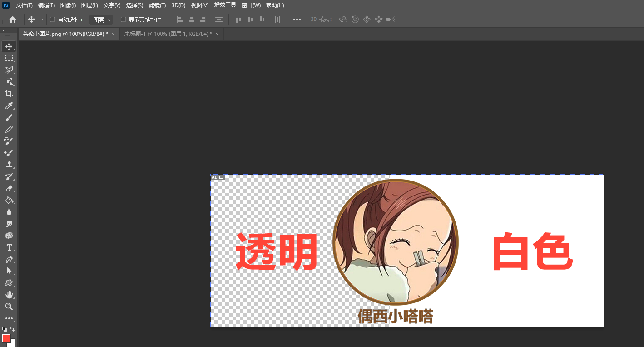Screen dimensions: 644x347
Task: Reset default foreground and background colors
Action: 4,329
